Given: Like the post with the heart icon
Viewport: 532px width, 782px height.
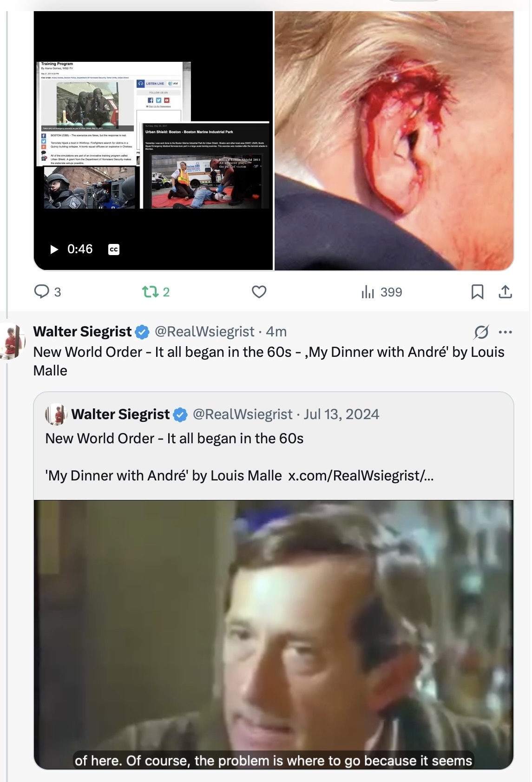Looking at the screenshot, I should 259,292.
